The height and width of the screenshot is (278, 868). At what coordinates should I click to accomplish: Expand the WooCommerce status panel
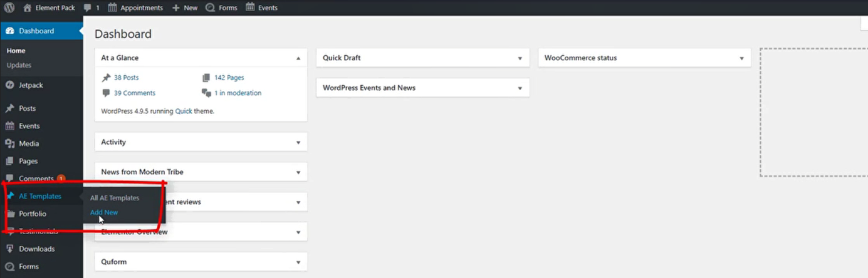741,58
